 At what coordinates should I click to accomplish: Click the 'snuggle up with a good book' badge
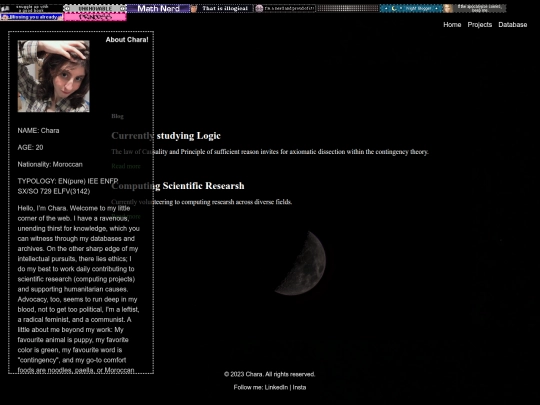pos(32,8)
